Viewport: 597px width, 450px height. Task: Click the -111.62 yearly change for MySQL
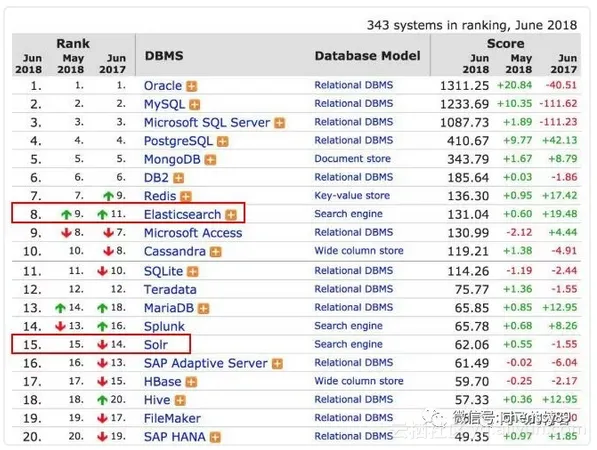point(558,104)
